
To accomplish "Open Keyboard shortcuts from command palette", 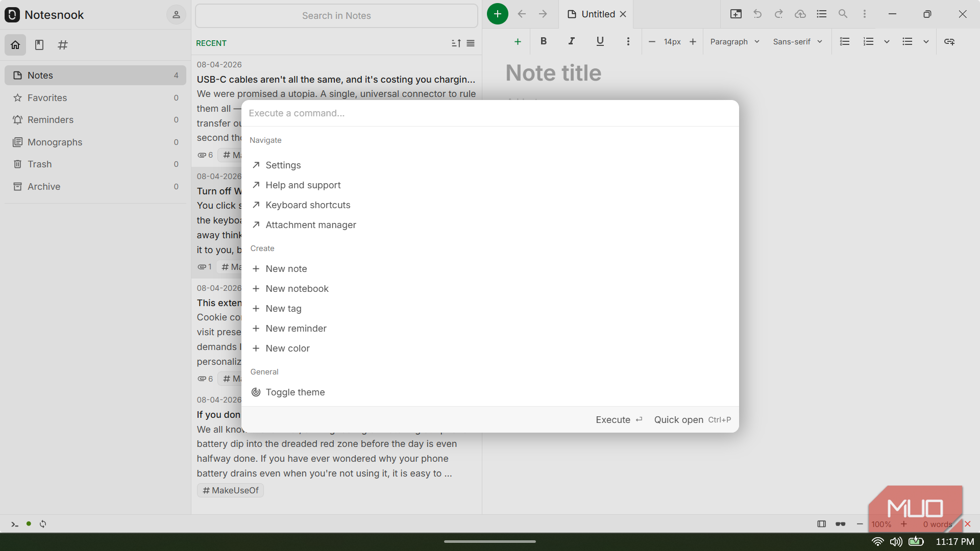I will 490,205.
